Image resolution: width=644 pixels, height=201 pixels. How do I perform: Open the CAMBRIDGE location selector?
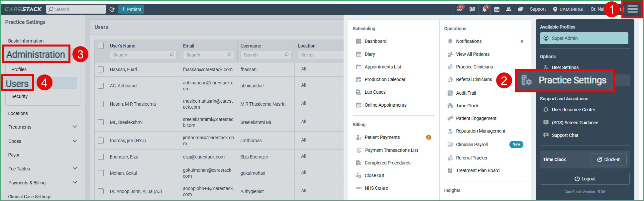tap(569, 9)
